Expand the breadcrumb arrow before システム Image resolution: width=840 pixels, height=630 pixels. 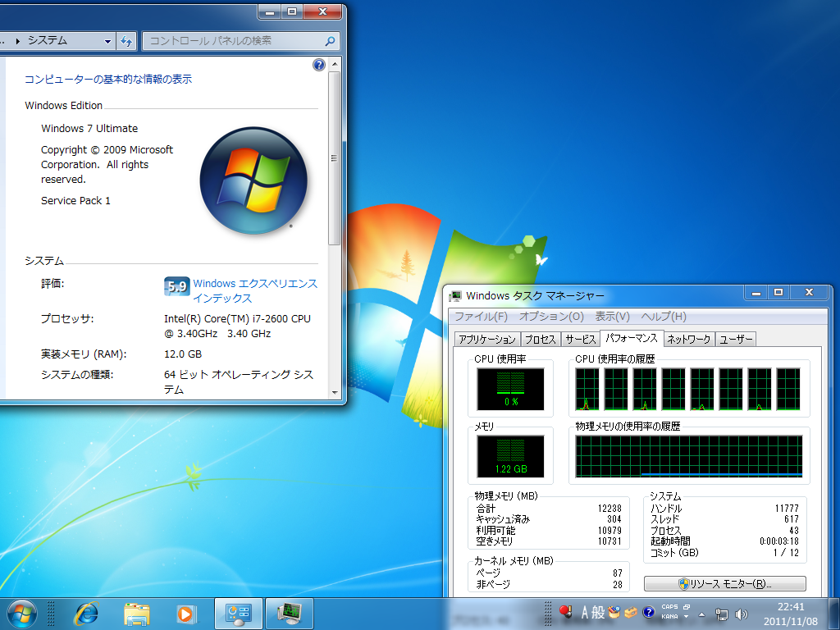18,41
